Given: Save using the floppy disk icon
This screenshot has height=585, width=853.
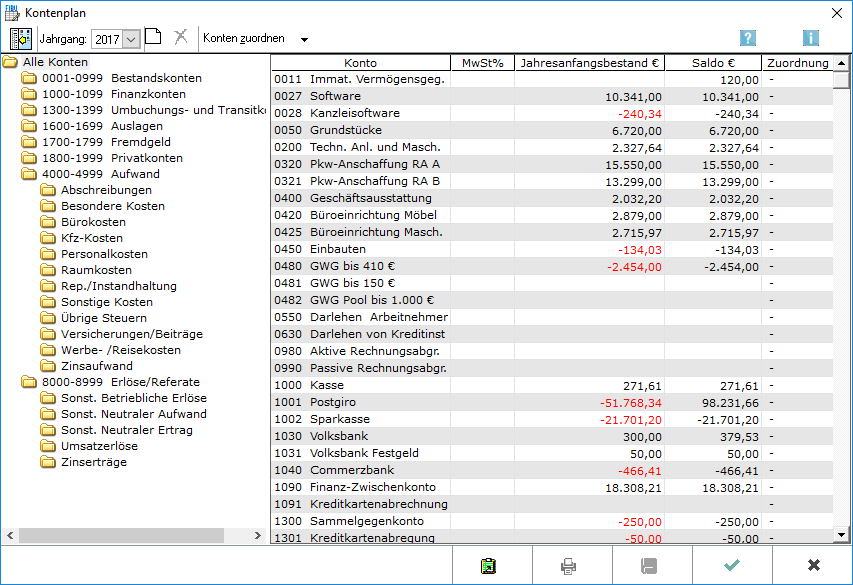Looking at the screenshot, I should tap(648, 566).
